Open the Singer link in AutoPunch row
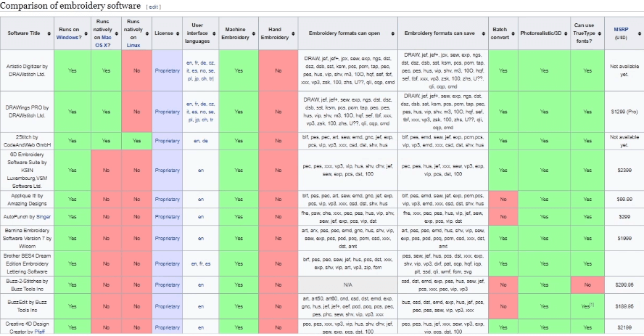 44,216
